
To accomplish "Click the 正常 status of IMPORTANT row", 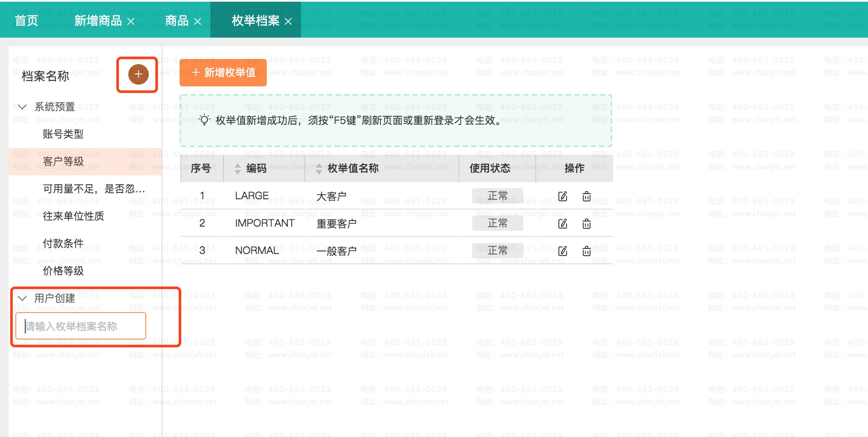I will click(498, 223).
